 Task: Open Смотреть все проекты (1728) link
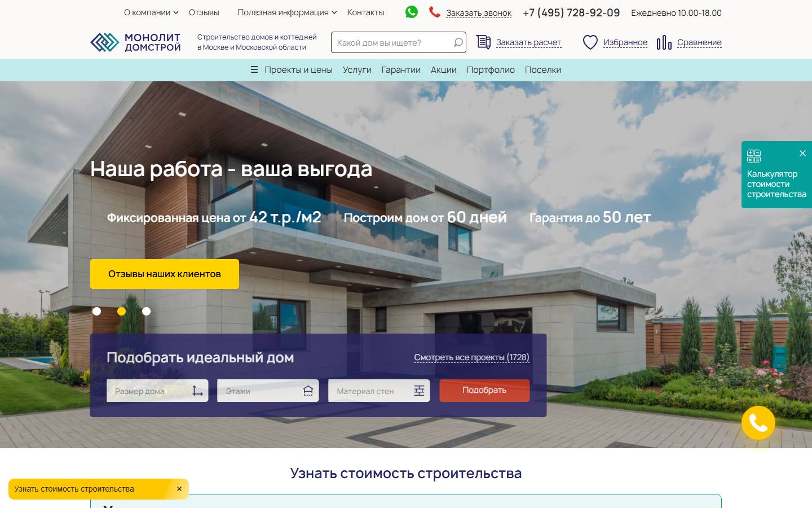tap(471, 357)
